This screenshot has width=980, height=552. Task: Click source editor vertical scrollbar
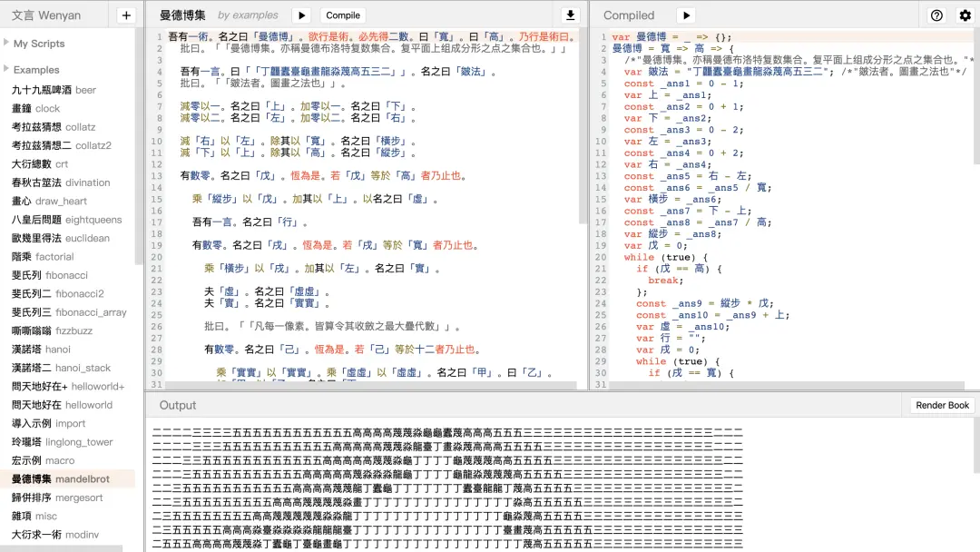click(583, 125)
